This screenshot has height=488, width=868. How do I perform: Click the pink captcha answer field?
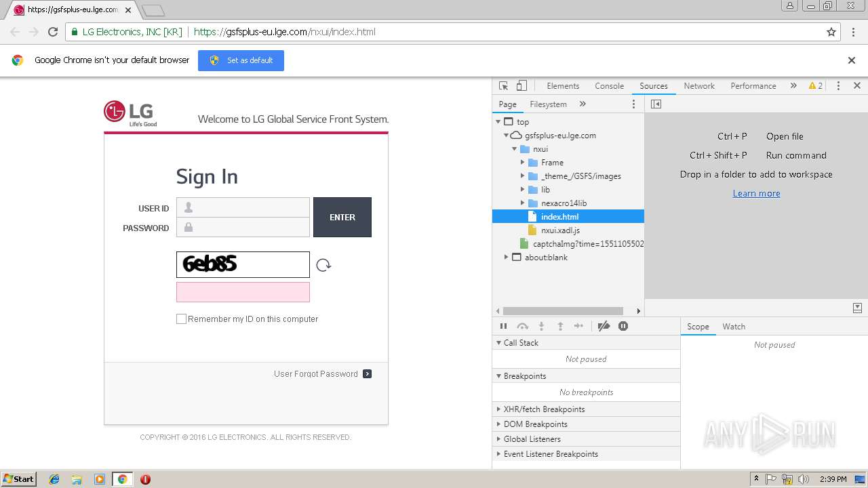(x=243, y=292)
